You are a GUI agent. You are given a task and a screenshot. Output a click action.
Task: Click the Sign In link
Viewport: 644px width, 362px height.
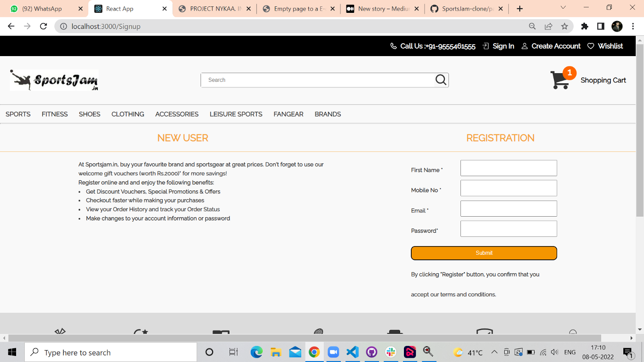tap(503, 46)
